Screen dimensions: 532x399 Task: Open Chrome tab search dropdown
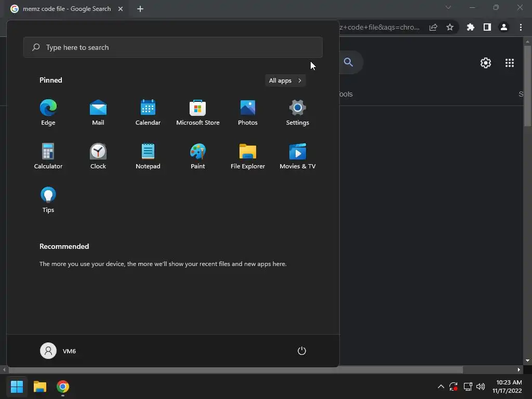pyautogui.click(x=448, y=7)
